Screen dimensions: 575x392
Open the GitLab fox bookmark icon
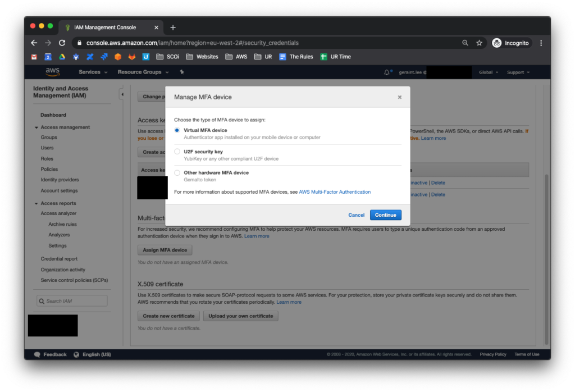pyautogui.click(x=131, y=57)
